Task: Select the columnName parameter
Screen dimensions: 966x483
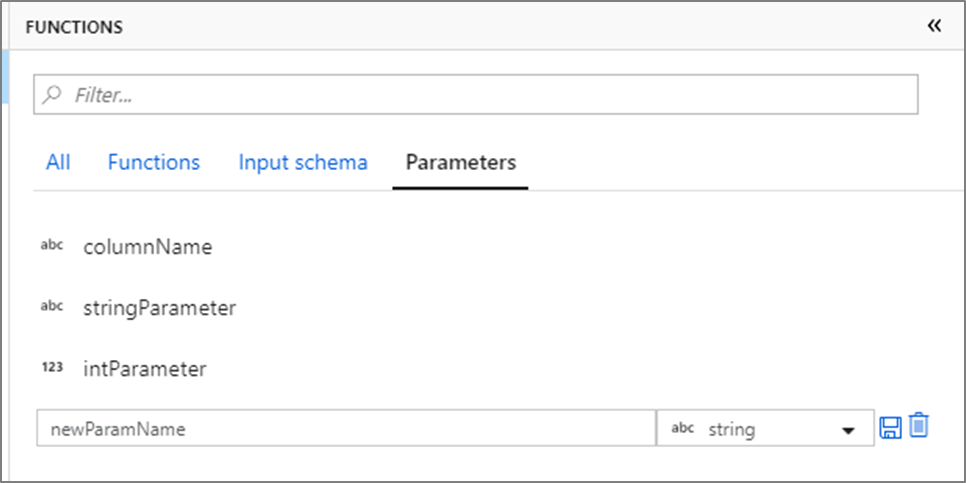Action: [148, 247]
